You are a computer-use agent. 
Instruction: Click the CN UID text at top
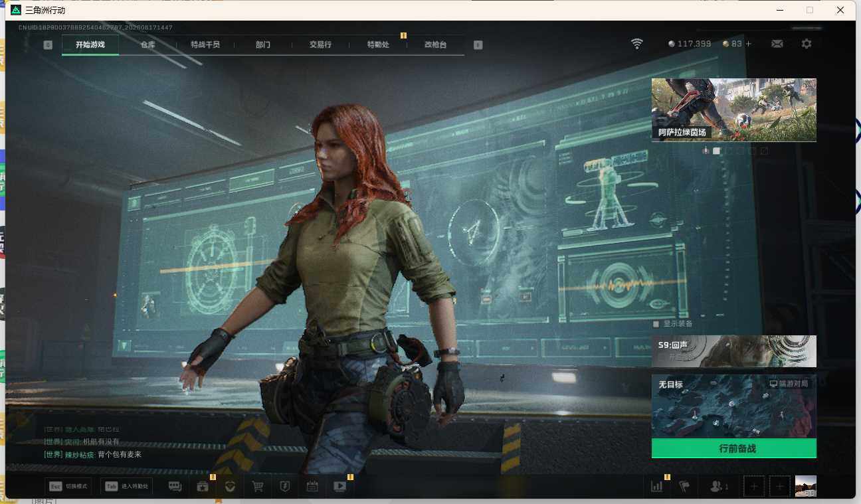click(96, 28)
